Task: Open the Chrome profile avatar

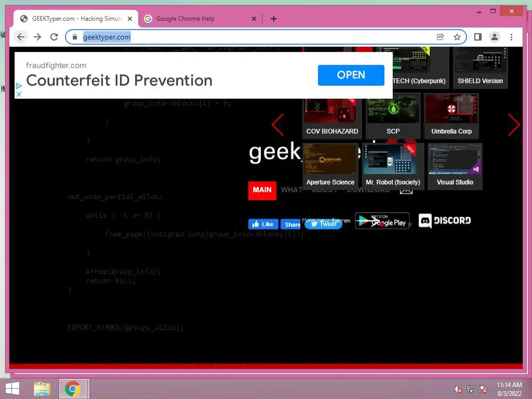Action: (495, 37)
